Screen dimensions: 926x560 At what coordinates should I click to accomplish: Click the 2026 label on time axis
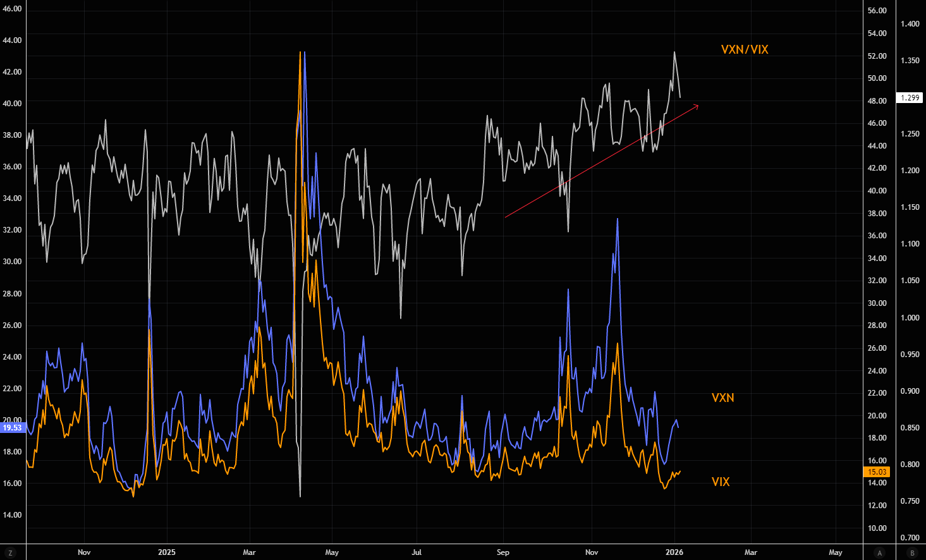point(674,552)
